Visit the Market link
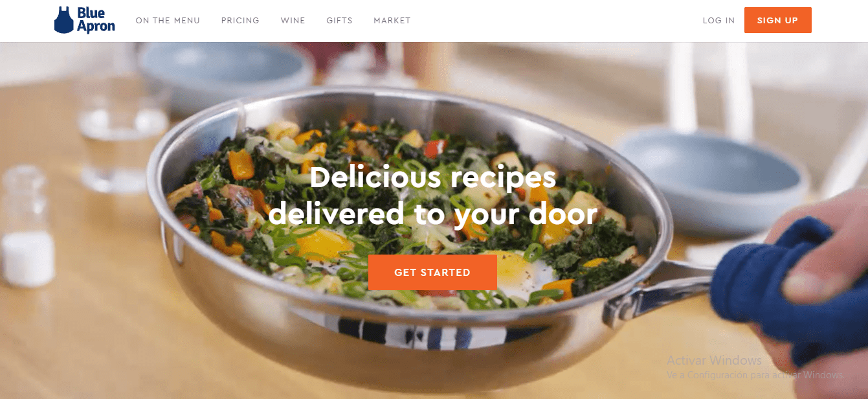This screenshot has width=868, height=399. (392, 21)
